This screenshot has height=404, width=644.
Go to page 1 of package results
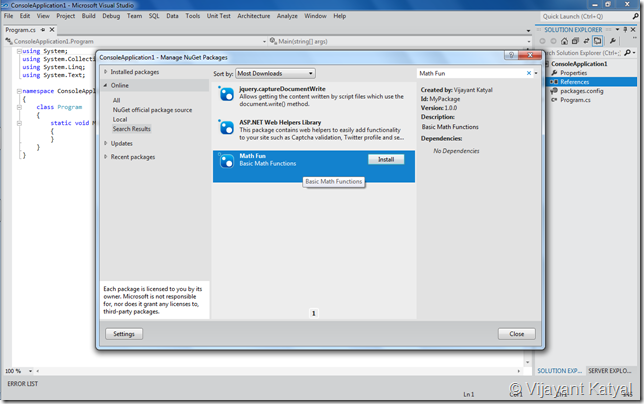click(314, 313)
